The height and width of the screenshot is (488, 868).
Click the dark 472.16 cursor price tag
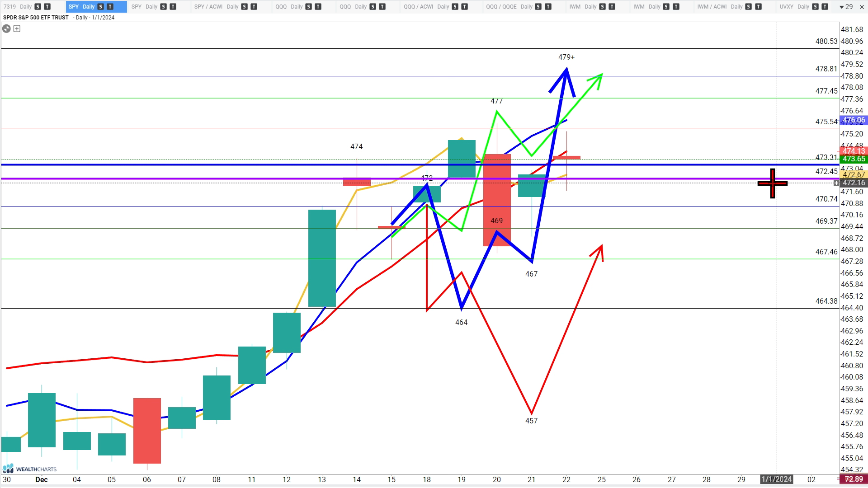coord(854,183)
